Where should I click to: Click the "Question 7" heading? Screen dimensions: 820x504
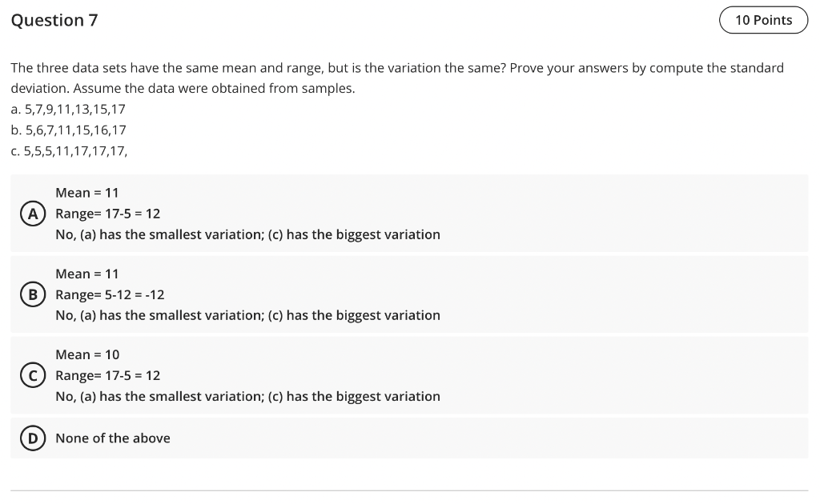pos(54,21)
